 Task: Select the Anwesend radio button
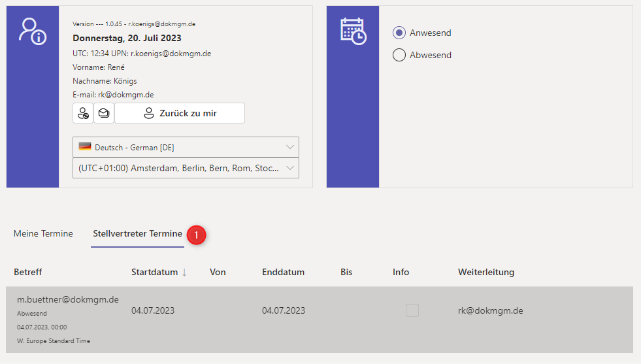(x=399, y=33)
